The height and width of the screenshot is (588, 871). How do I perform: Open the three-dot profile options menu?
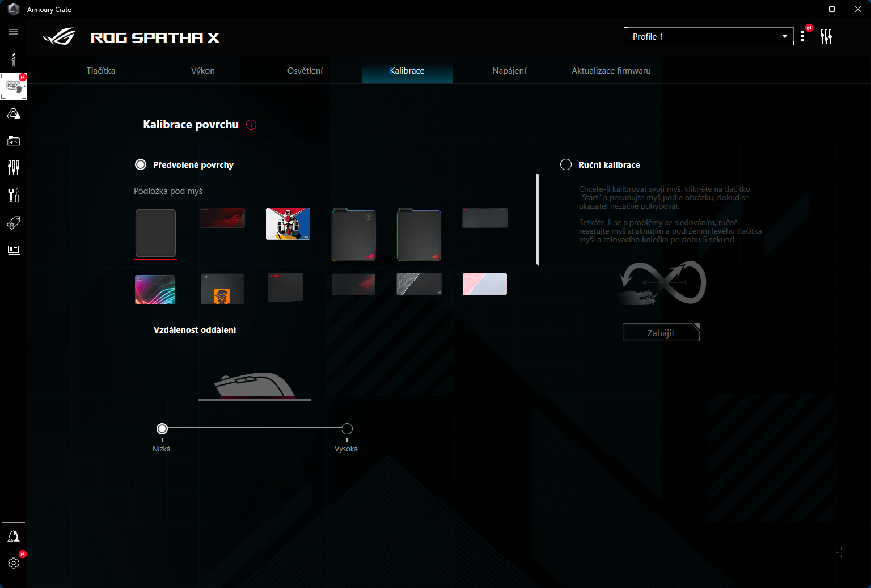(x=802, y=36)
